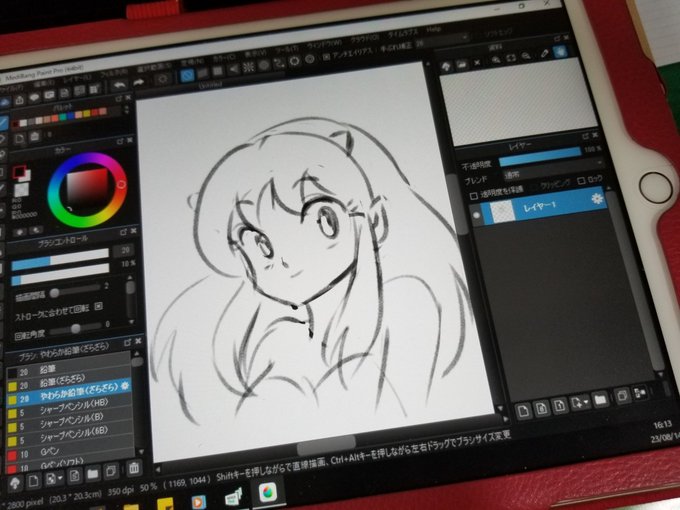
Task: Click the orange media player taskbar icon
Action: click(x=198, y=502)
